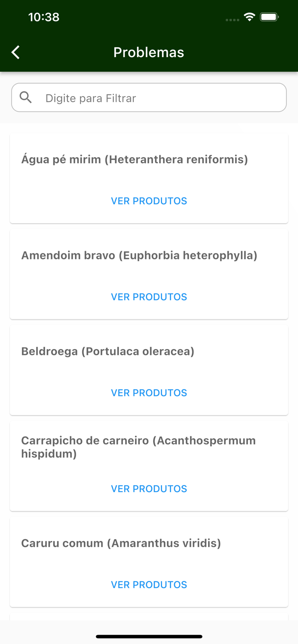Tap the Wi-Fi indicator in the status bar
Screen dimensions: 298x644
[250, 17]
